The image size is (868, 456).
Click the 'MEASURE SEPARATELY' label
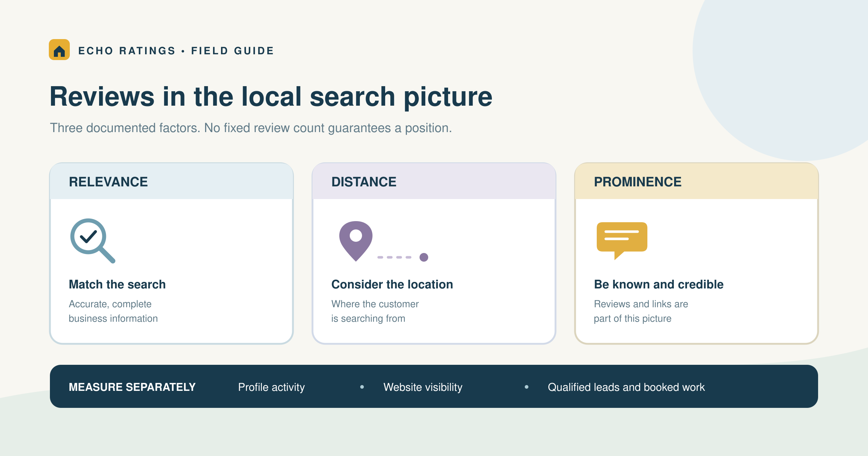[x=132, y=387]
